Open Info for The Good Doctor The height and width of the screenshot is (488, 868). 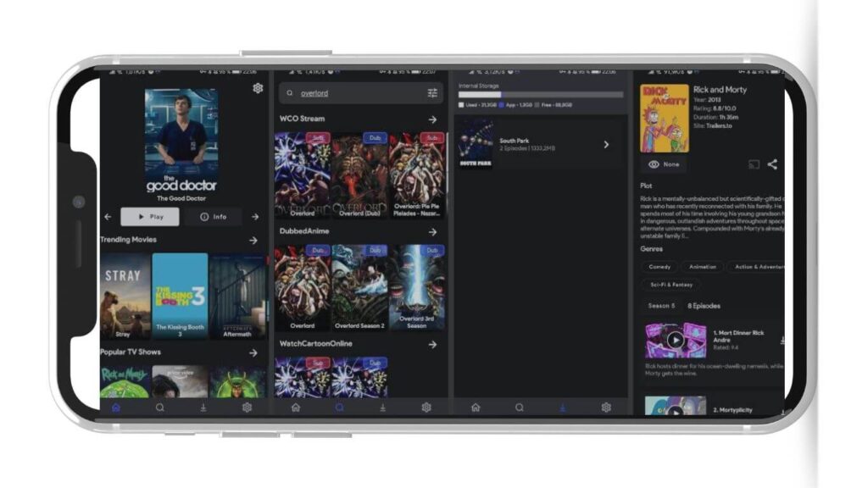pos(213,217)
